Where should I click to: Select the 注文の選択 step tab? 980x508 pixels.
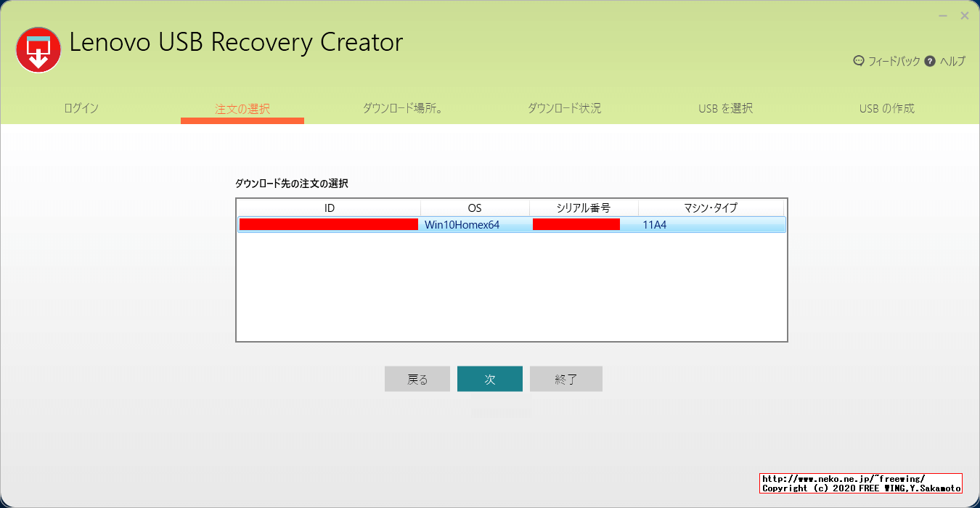[242, 110]
